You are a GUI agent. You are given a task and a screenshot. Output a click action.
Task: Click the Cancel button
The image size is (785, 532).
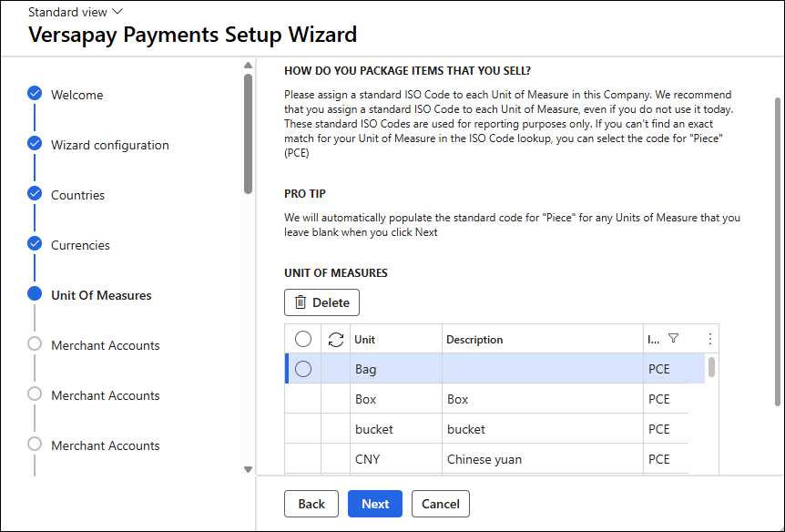point(441,504)
